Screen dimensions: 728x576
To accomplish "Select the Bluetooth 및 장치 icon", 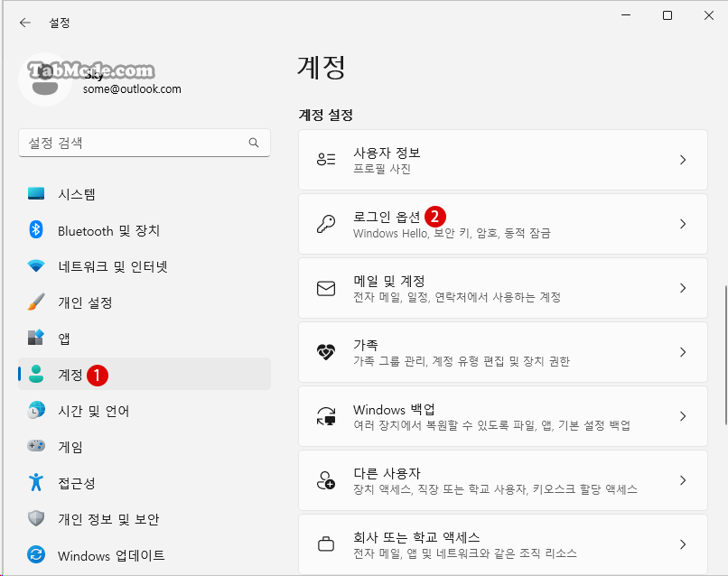I will (x=36, y=229).
